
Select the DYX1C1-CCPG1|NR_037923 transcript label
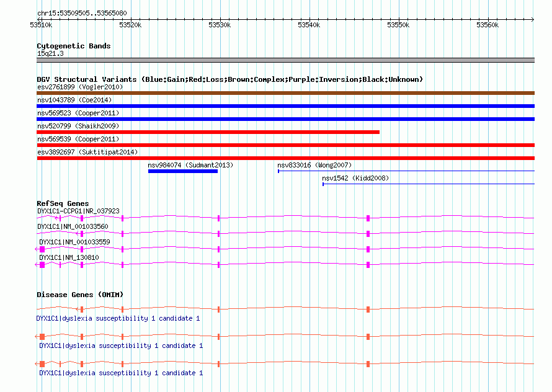tap(78, 211)
